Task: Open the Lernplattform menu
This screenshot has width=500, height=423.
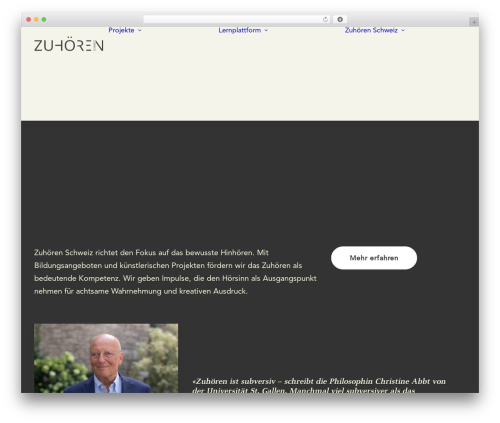Action: tap(240, 30)
